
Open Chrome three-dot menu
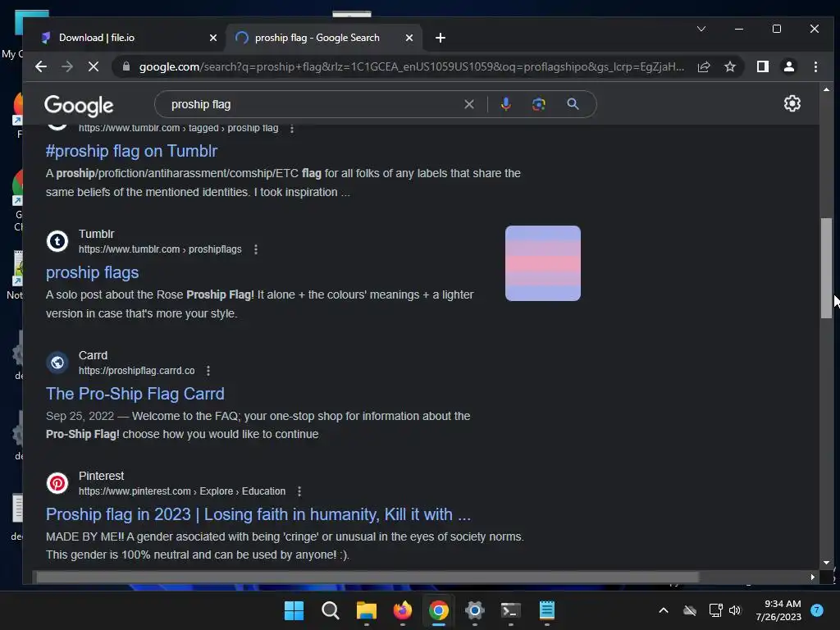coord(815,66)
